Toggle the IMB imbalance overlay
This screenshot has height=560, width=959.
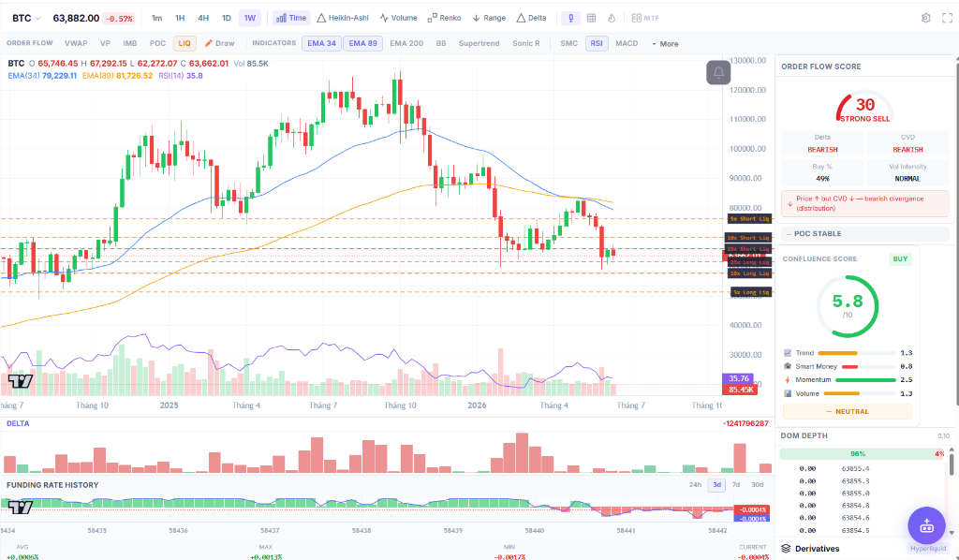pos(129,43)
